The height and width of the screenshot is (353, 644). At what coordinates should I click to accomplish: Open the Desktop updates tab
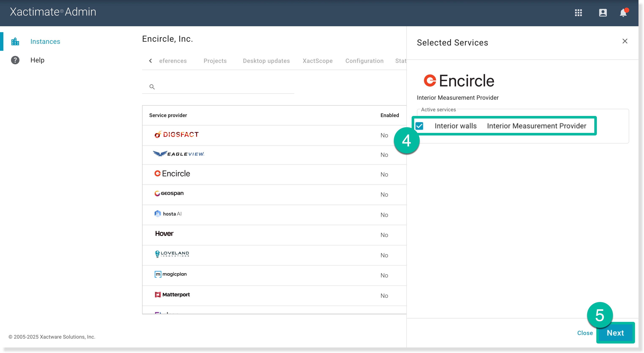pos(266,61)
